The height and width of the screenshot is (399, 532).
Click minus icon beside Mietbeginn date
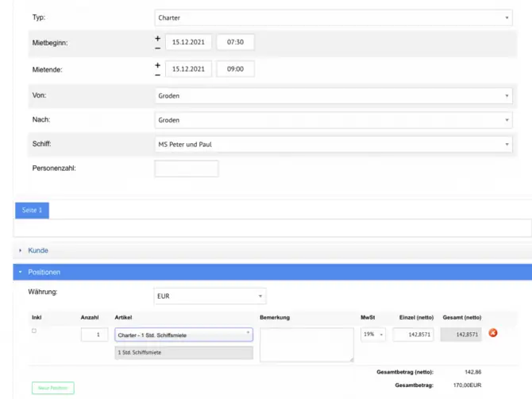tap(157, 48)
